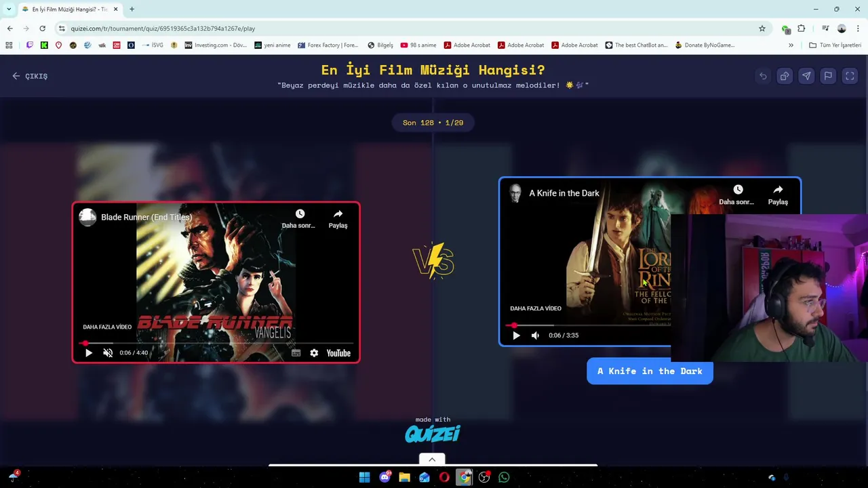This screenshot has width=868, height=488.
Task: Open the Investing.com bookmark
Action: 215,45
